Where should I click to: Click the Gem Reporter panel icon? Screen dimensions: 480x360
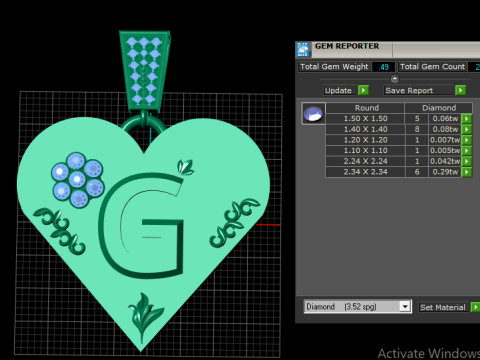pyautogui.click(x=303, y=49)
